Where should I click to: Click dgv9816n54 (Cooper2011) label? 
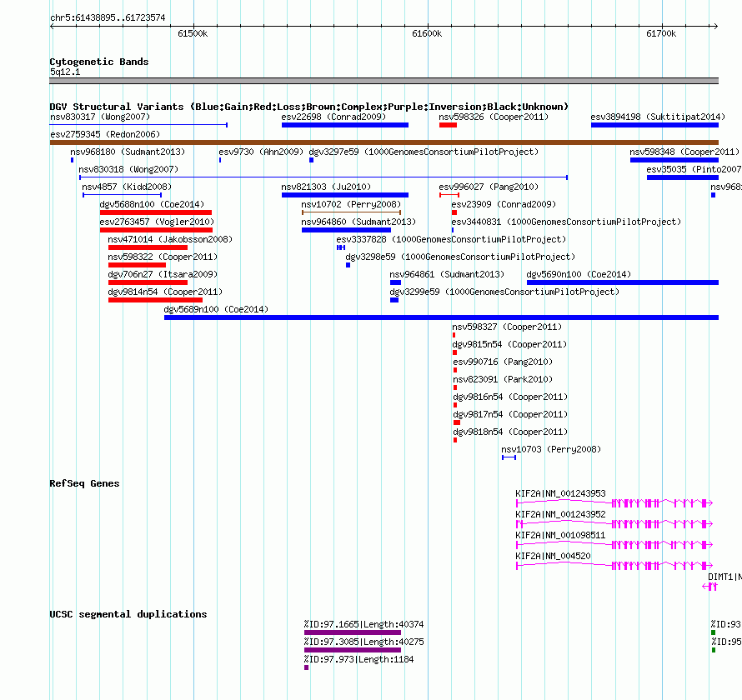point(510,397)
